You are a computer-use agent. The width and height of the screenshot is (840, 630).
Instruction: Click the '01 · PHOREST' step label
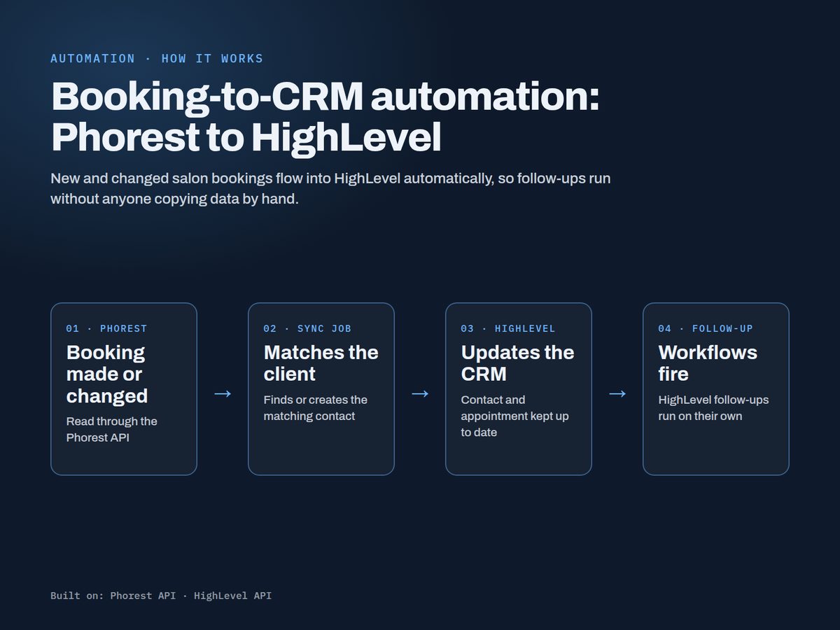coord(107,328)
